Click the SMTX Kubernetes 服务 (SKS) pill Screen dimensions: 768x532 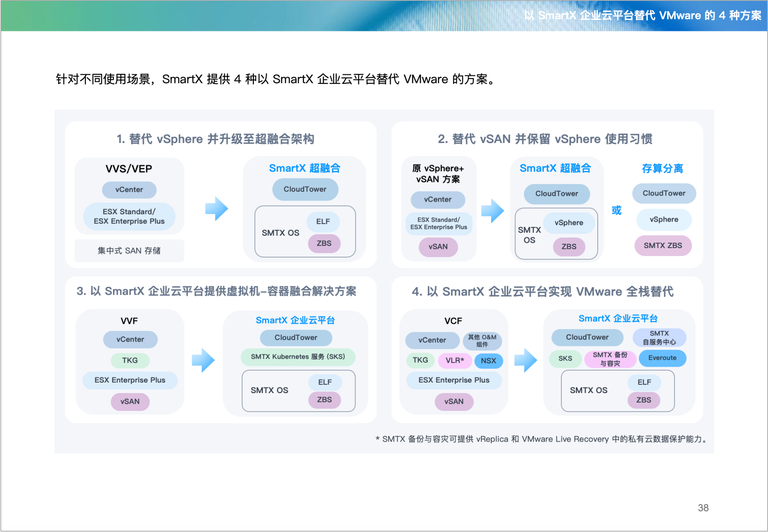coord(298,357)
